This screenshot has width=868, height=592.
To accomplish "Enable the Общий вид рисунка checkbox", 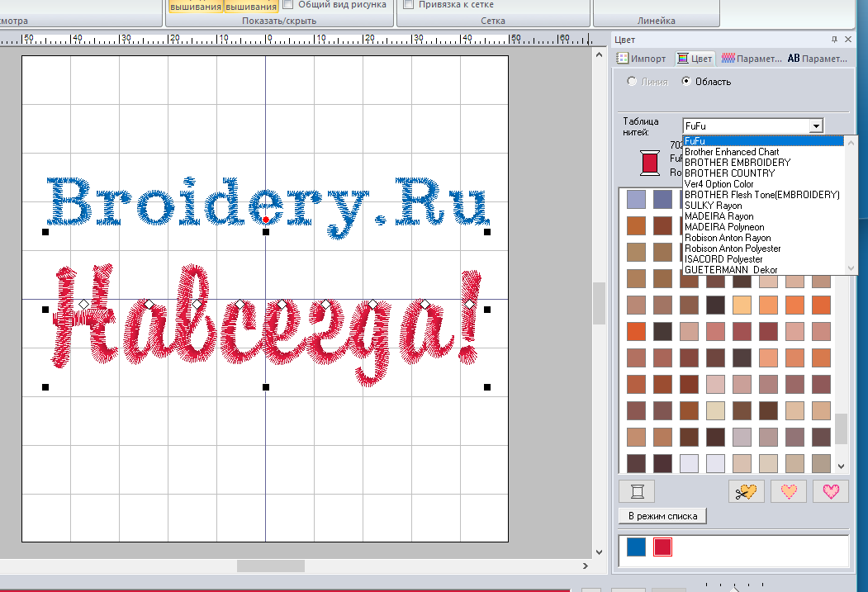I will coord(290,5).
